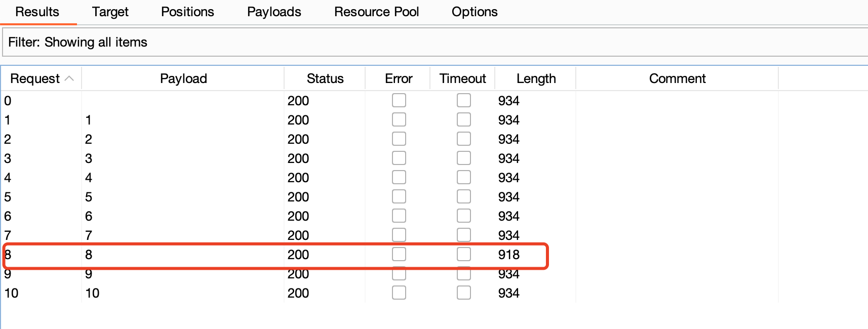Select the result row with length 918
The width and height of the screenshot is (868, 329).
coord(508,255)
